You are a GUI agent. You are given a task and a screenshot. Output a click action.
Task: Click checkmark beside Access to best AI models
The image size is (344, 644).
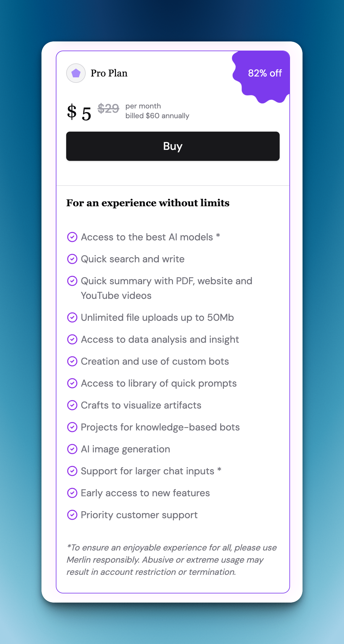(x=72, y=237)
